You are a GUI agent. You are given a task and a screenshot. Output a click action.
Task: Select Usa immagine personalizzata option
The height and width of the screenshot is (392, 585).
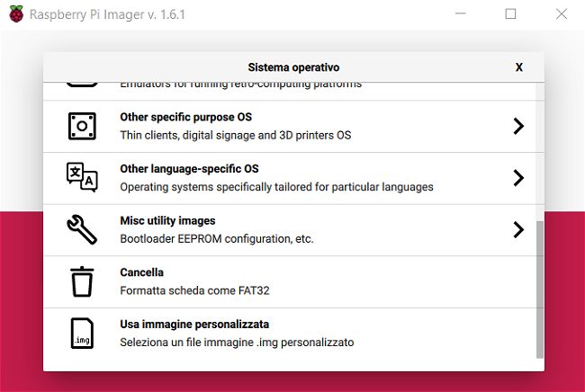(x=194, y=325)
